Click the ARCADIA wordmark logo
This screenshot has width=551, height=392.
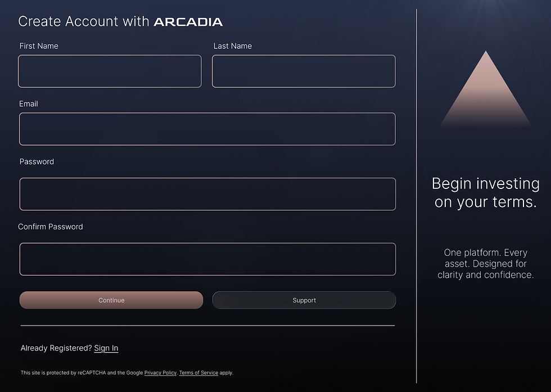click(x=188, y=21)
